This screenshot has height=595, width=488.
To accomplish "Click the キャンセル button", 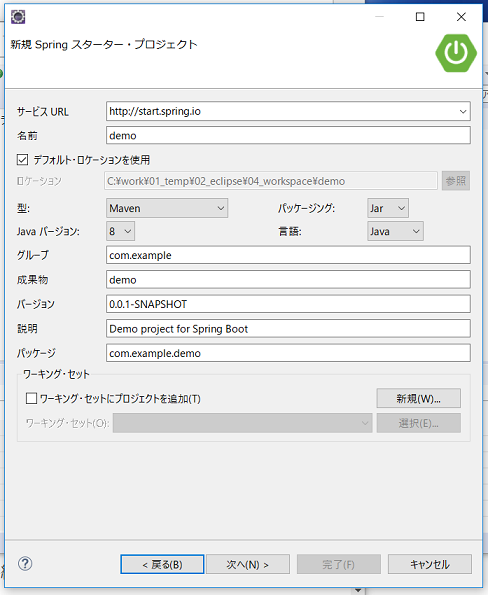I will pyautogui.click(x=430, y=564).
